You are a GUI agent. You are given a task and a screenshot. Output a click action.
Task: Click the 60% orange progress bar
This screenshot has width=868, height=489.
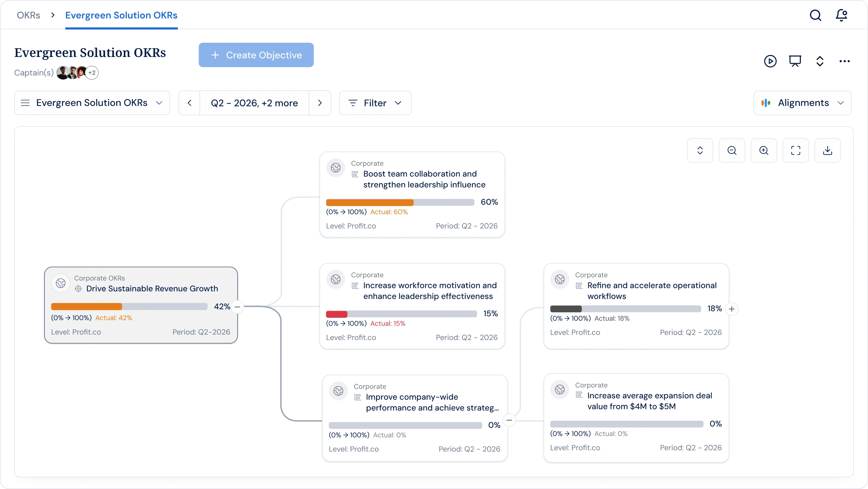400,202
